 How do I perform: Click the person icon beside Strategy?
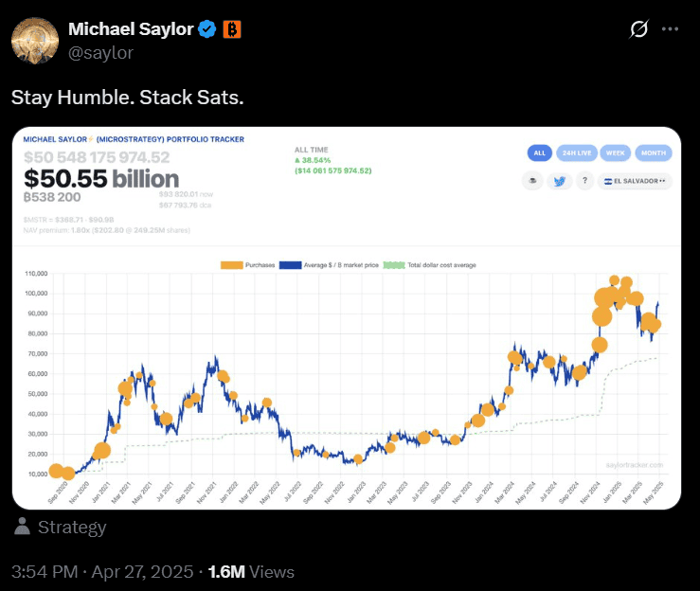click(22, 527)
